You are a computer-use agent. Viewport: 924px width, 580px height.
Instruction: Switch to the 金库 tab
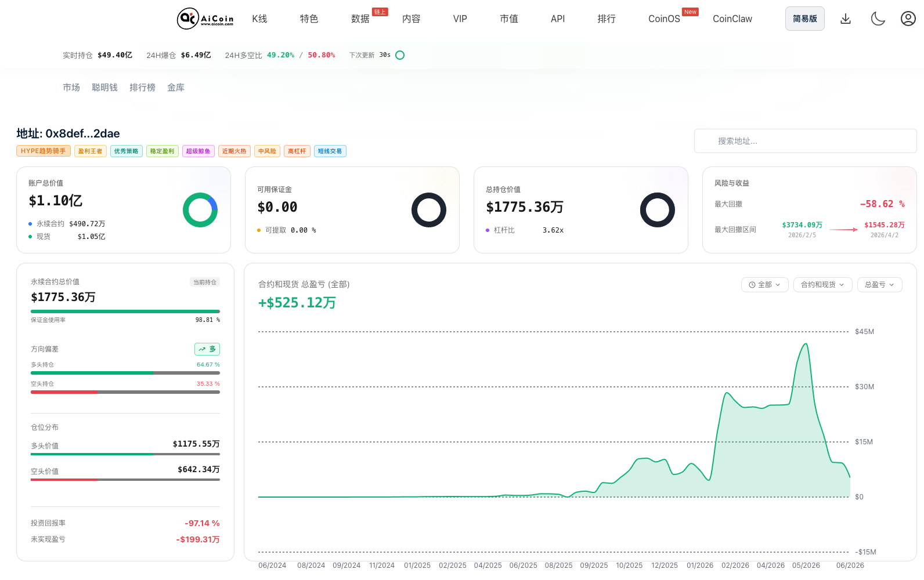coord(176,88)
